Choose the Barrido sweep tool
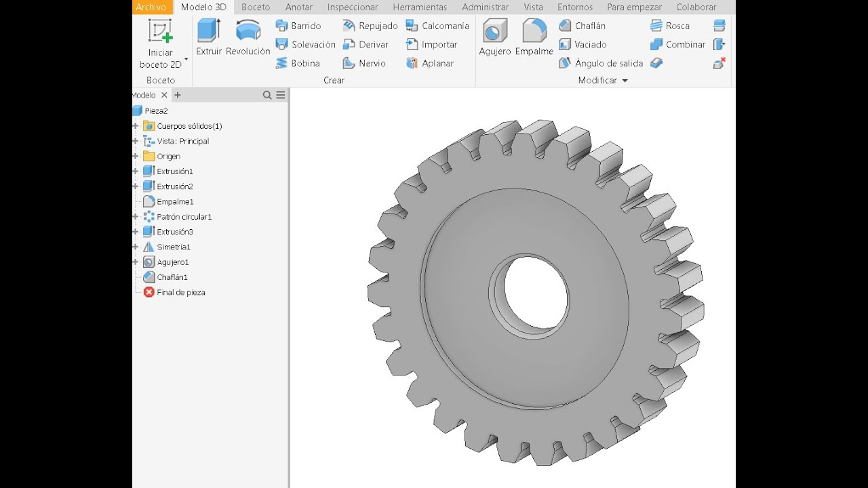Viewport: 868px width, 488px height. point(298,26)
